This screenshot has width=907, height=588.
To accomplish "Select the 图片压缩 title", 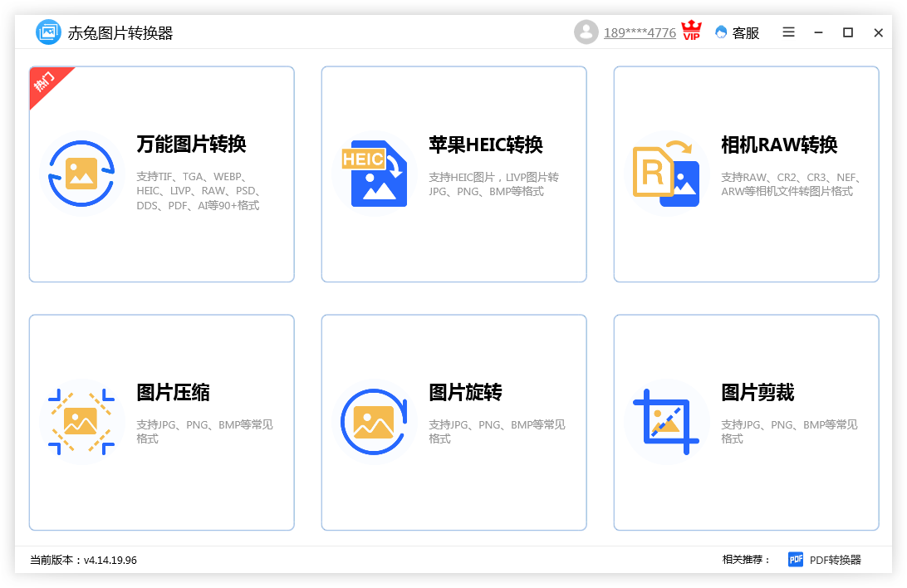I will click(x=173, y=392).
